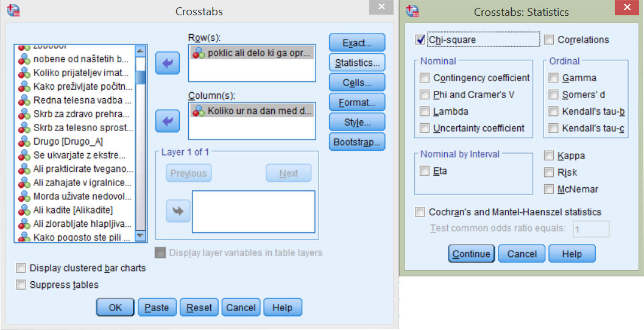Enable Suppress tables checkbox
This screenshot has height=330, width=644.
[21, 285]
